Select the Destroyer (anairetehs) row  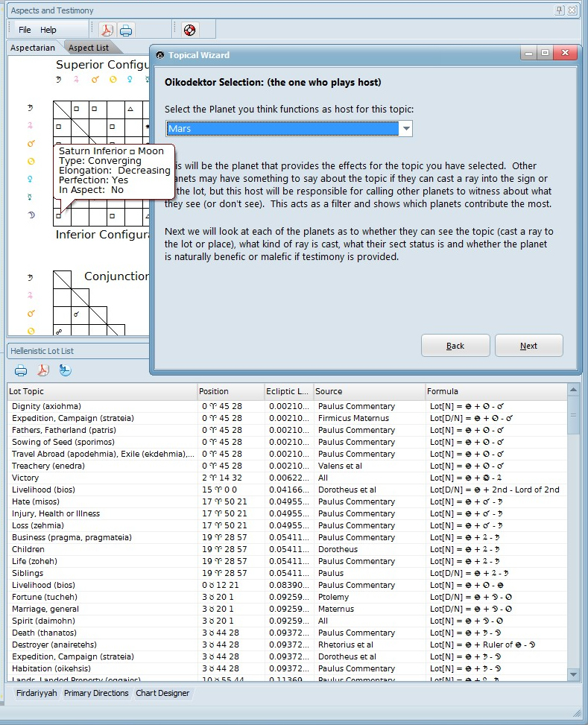pyautogui.click(x=287, y=645)
